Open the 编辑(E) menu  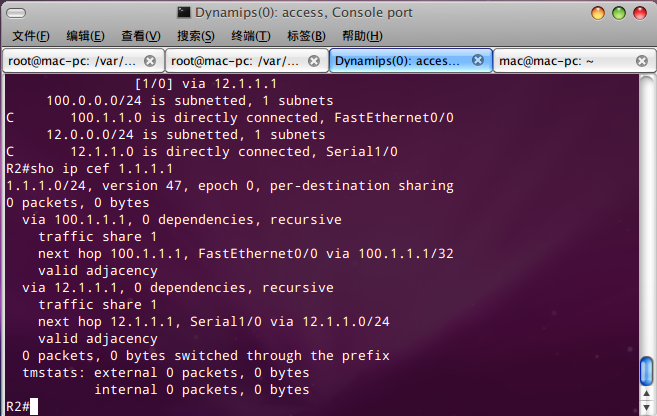click(x=85, y=36)
